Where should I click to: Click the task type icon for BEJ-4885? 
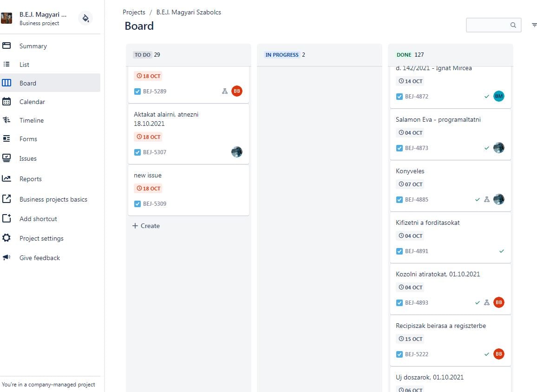tap(399, 200)
